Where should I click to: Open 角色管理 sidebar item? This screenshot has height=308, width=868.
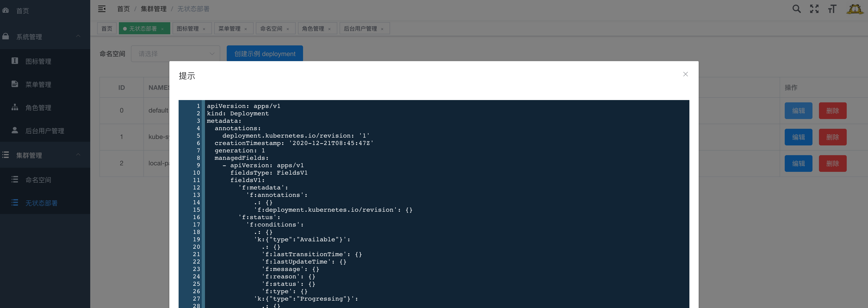pos(38,108)
